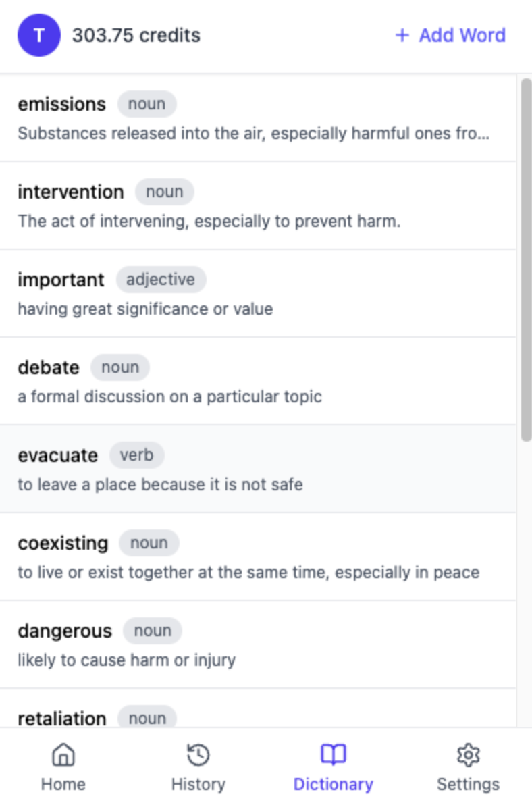
Task: Open the History clock icon
Action: tap(198, 754)
